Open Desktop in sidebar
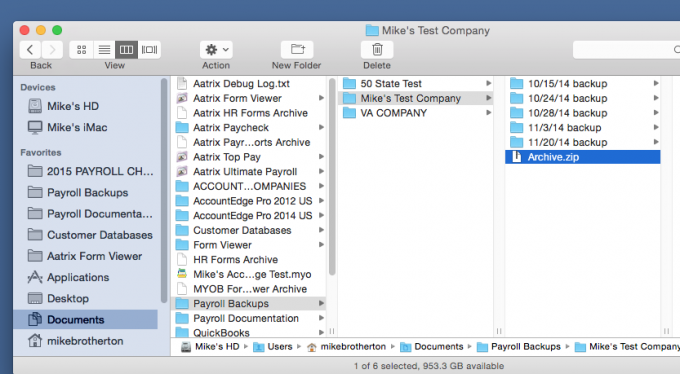Screen dimensions: 680x374 [x=58, y=299]
